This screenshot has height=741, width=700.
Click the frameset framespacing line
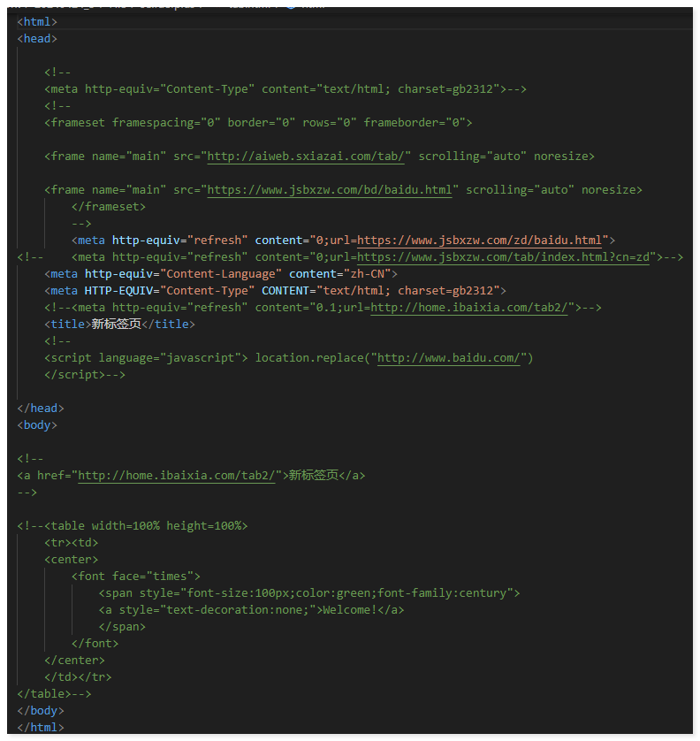click(x=258, y=123)
